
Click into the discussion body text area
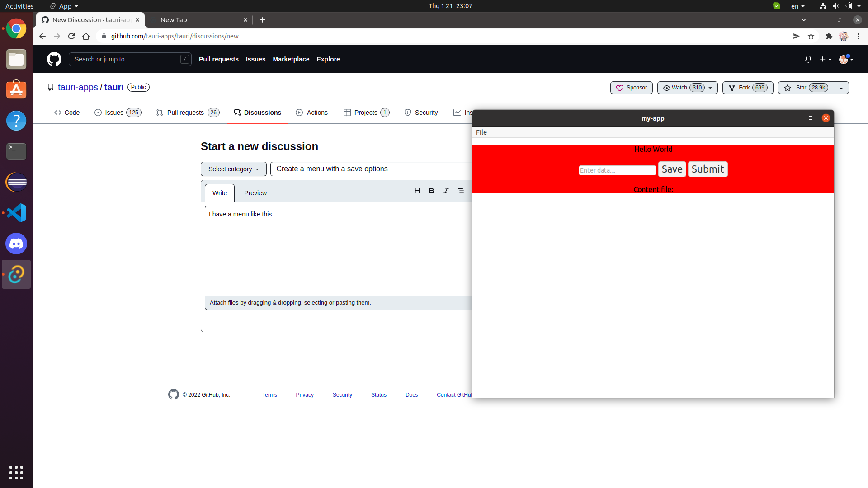point(339,251)
